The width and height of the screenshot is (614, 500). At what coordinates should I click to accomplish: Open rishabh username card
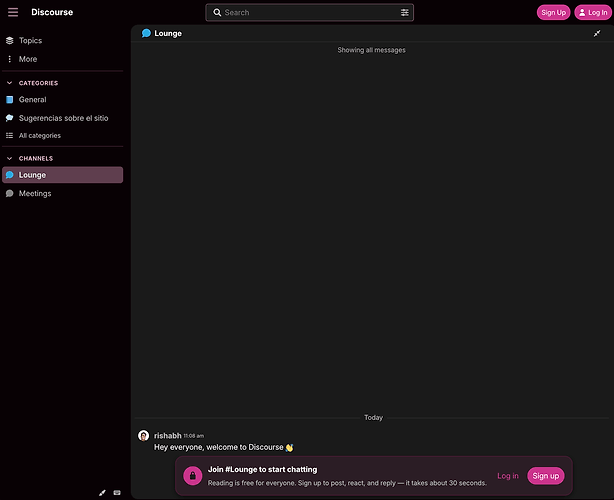168,435
